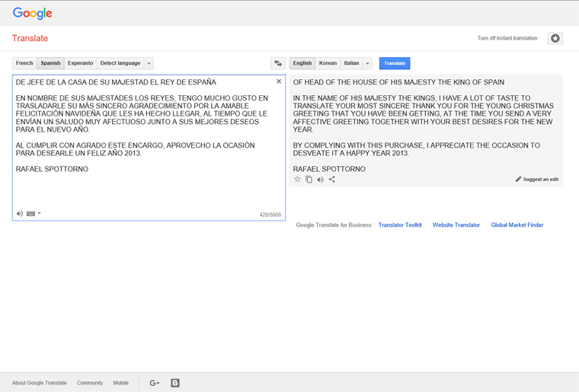Choose Detect language option

[120, 63]
